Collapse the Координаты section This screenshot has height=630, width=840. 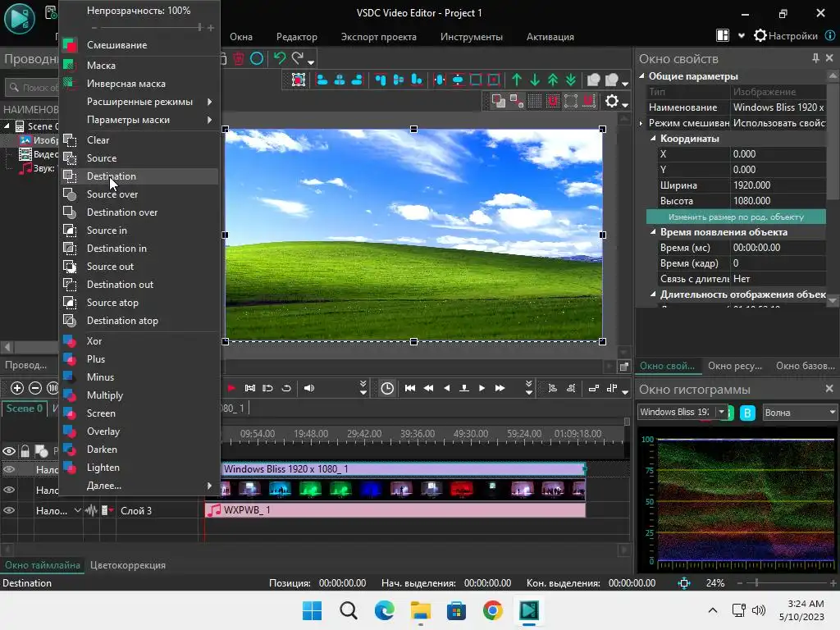pos(653,138)
